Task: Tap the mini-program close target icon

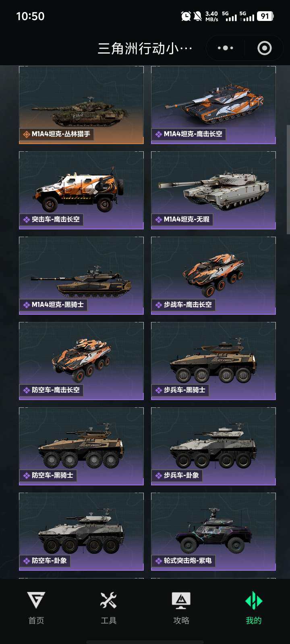Action: click(x=265, y=48)
